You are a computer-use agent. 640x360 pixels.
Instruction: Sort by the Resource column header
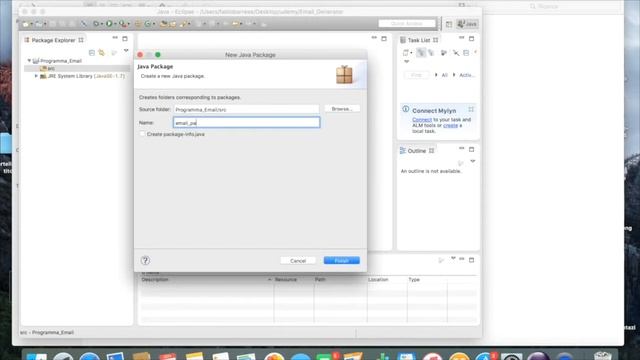point(294,280)
